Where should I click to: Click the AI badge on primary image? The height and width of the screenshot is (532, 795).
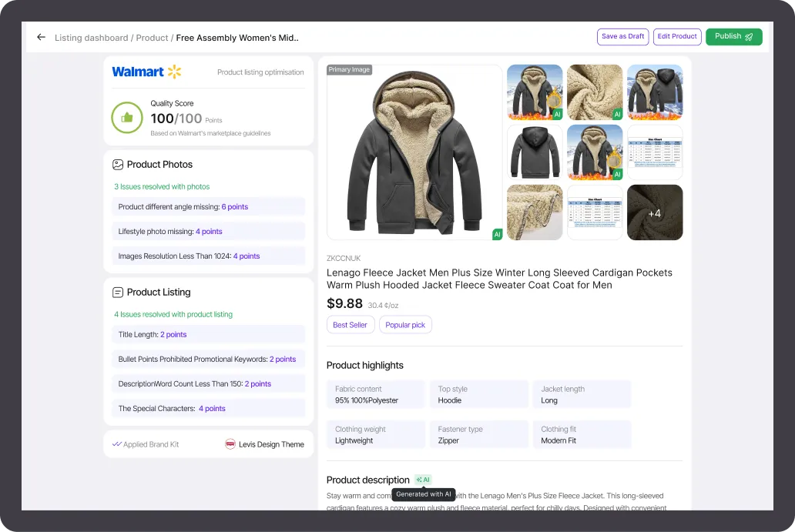497,234
